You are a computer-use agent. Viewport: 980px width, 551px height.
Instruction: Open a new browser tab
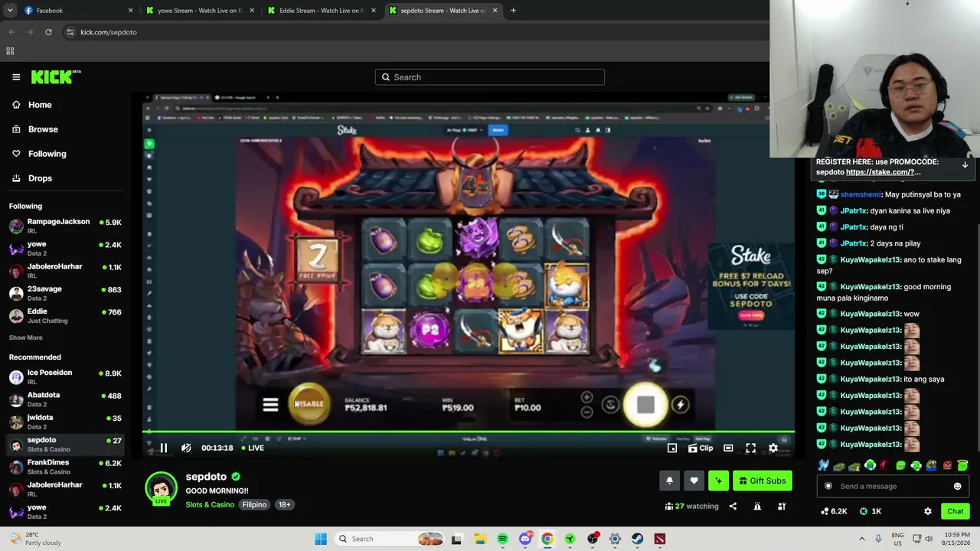(x=513, y=11)
